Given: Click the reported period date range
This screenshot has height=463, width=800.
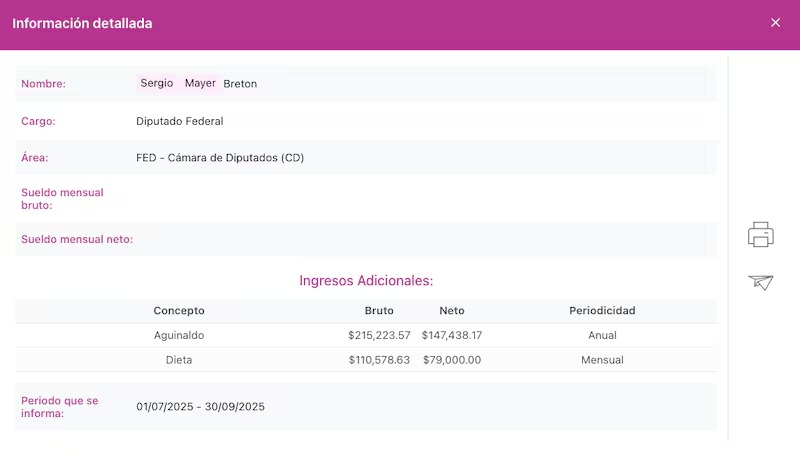Looking at the screenshot, I should 201,407.
